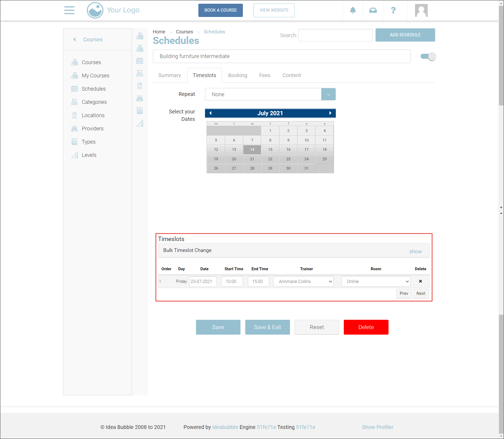Image resolution: width=504 pixels, height=439 pixels.
Task: Toggle the schedule published switch
Action: (428, 56)
